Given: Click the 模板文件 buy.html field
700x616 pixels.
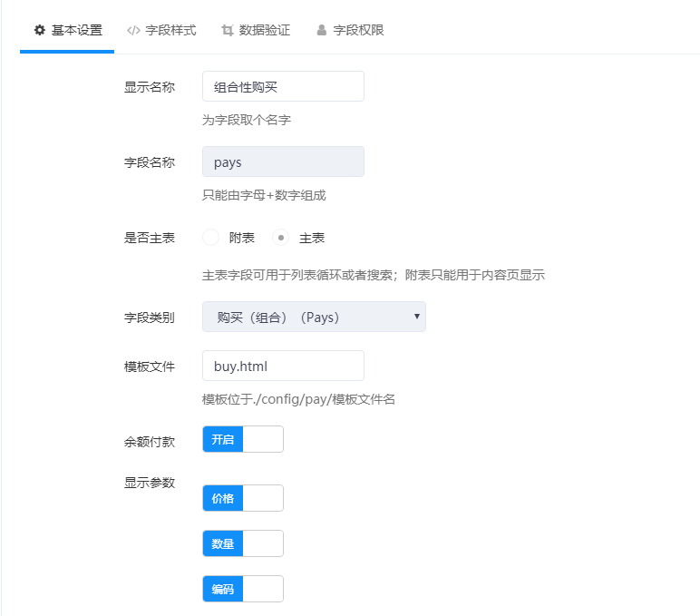Looking at the screenshot, I should click(x=283, y=366).
